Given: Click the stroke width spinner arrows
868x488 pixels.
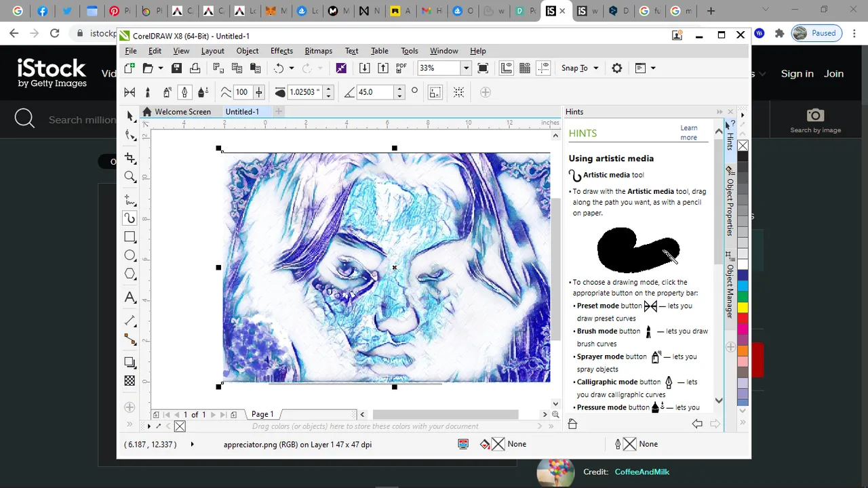Looking at the screenshot, I should [x=328, y=92].
